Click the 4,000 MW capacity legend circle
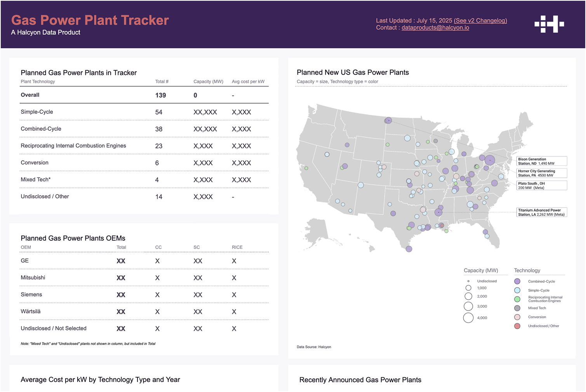 (x=468, y=318)
